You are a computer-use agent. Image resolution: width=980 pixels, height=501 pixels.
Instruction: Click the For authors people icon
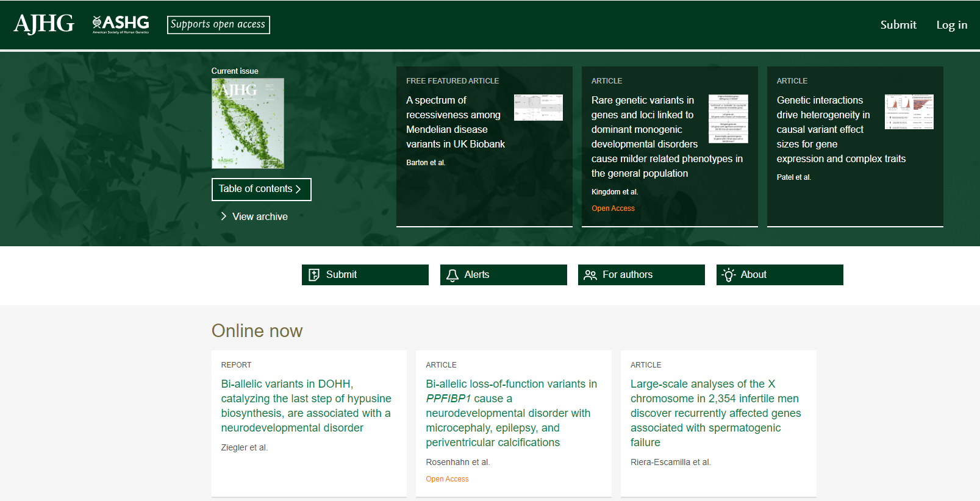coord(590,275)
